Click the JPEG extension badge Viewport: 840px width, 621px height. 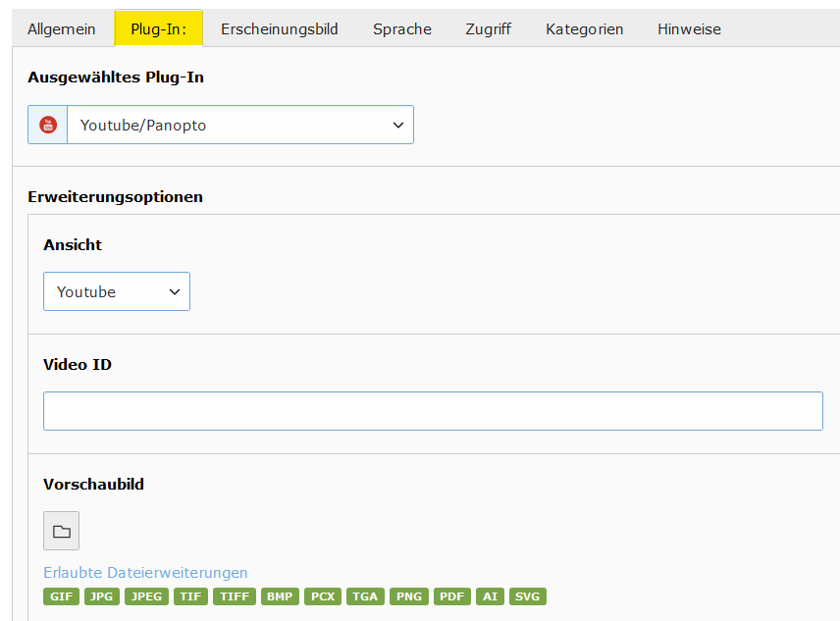[146, 596]
